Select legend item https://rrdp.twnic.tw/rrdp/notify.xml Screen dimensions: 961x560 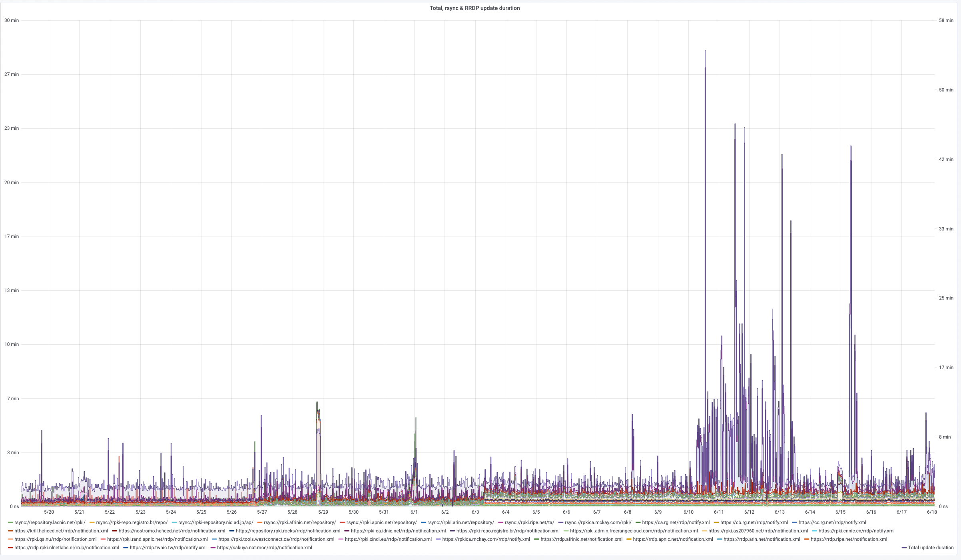tap(168, 548)
